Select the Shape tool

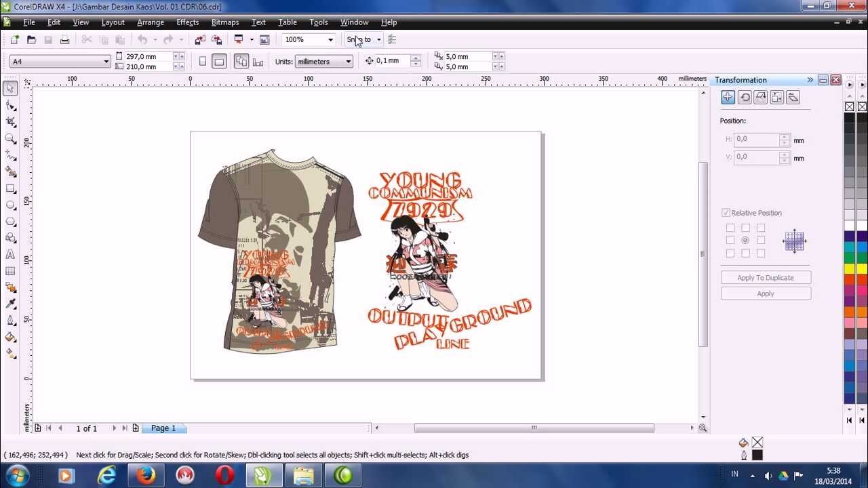pos(10,106)
